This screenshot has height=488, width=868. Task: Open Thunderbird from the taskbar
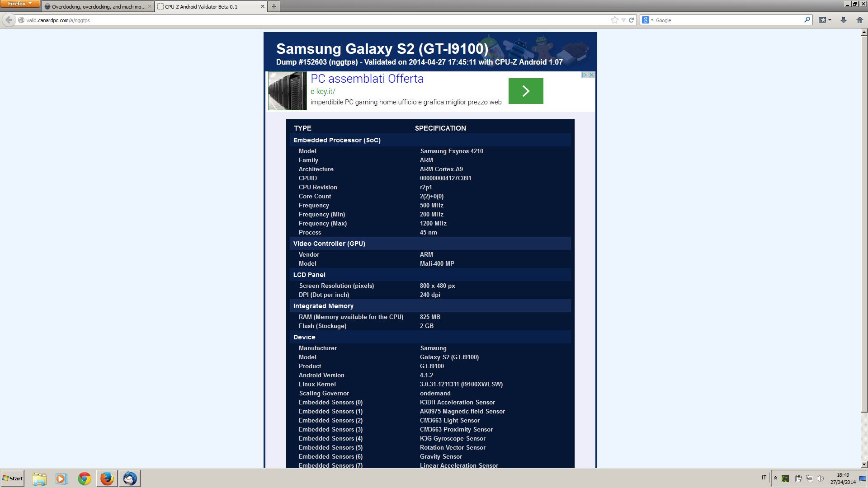[130, 479]
